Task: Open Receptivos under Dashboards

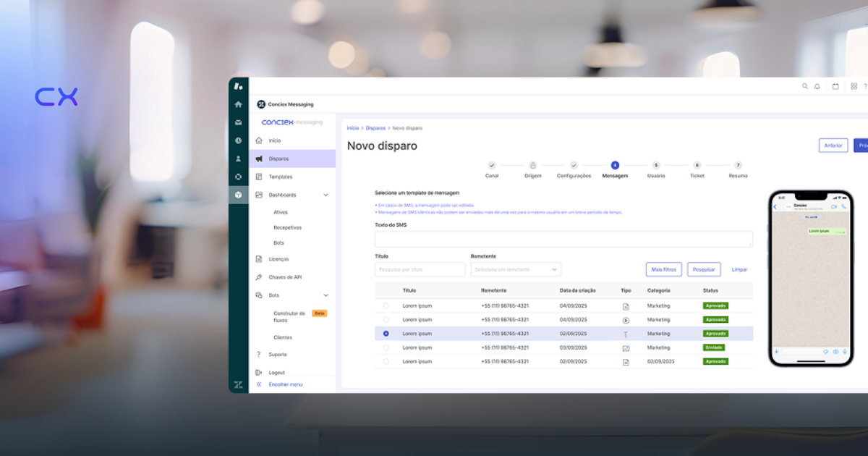Action: point(287,227)
